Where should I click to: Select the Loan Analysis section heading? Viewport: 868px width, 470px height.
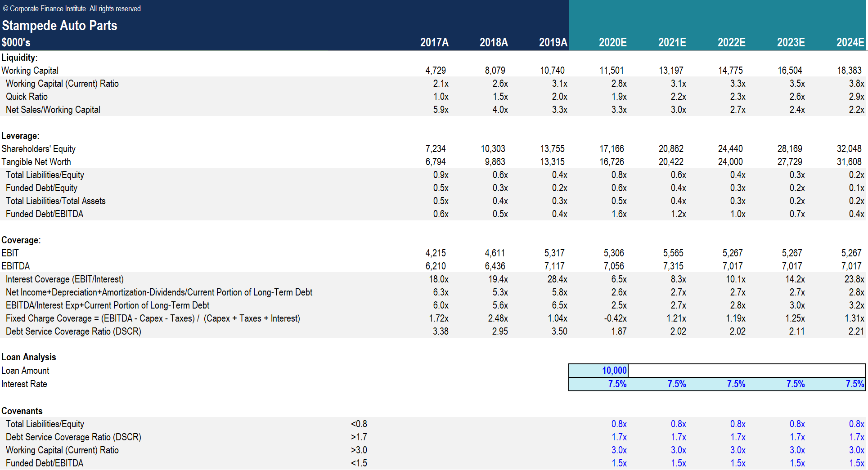coord(29,357)
